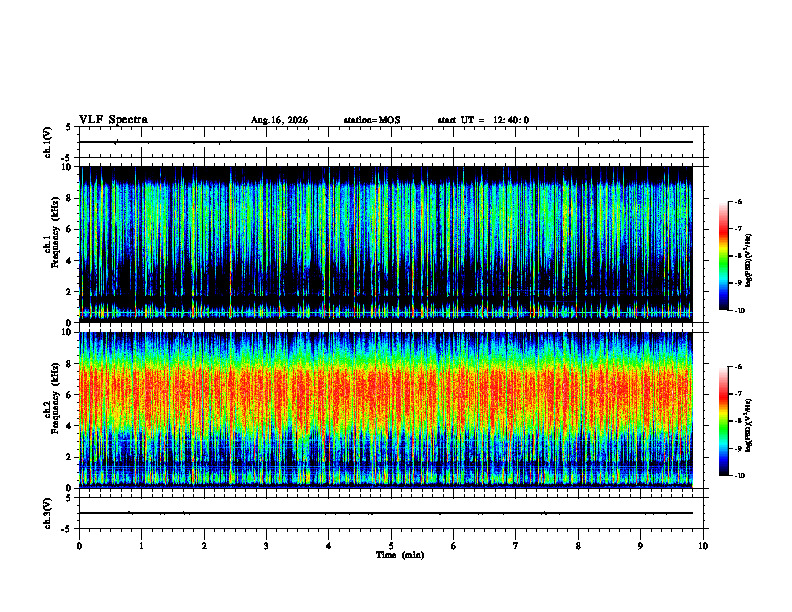Click the "-8" label on ch.1 colorbar

tap(738, 256)
